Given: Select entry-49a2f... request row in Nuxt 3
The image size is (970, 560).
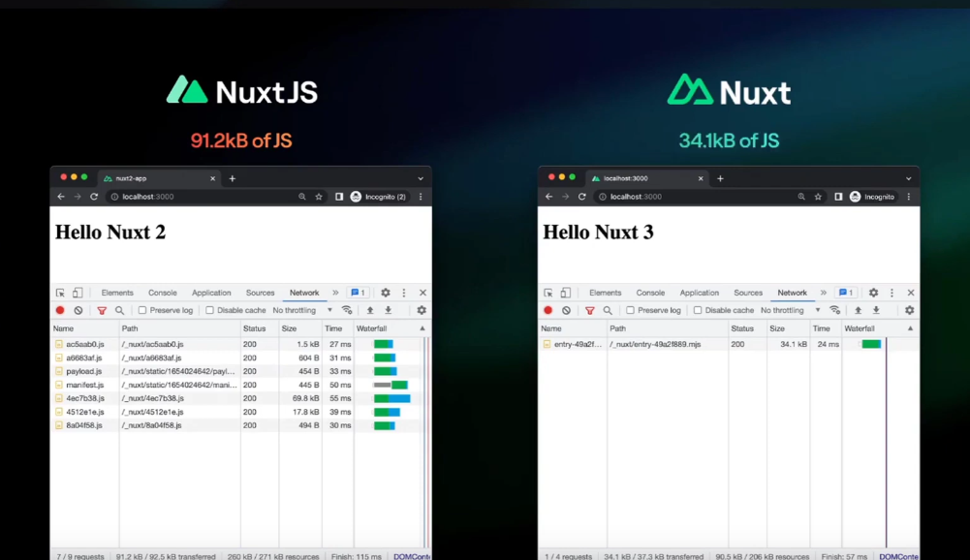Looking at the screenshot, I should tap(728, 344).
